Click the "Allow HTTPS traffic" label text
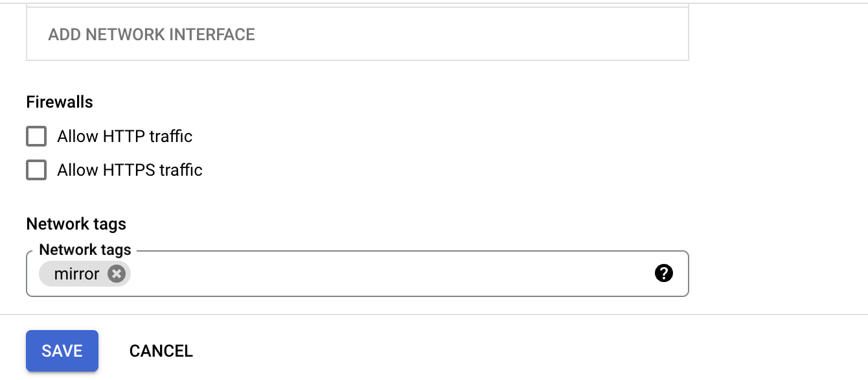Screen dimensions: 868x380 pyautogui.click(x=130, y=171)
